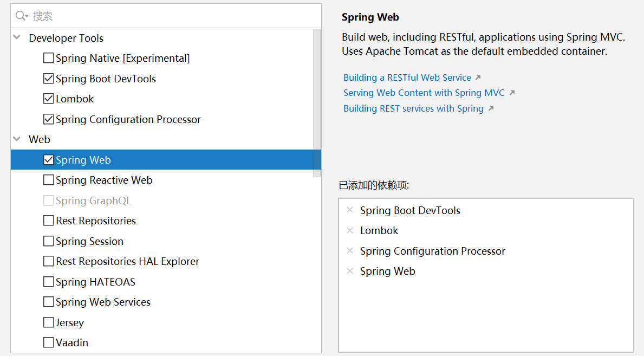Remove Spring Web from added dependencies
This screenshot has width=644, height=356.
(350, 271)
